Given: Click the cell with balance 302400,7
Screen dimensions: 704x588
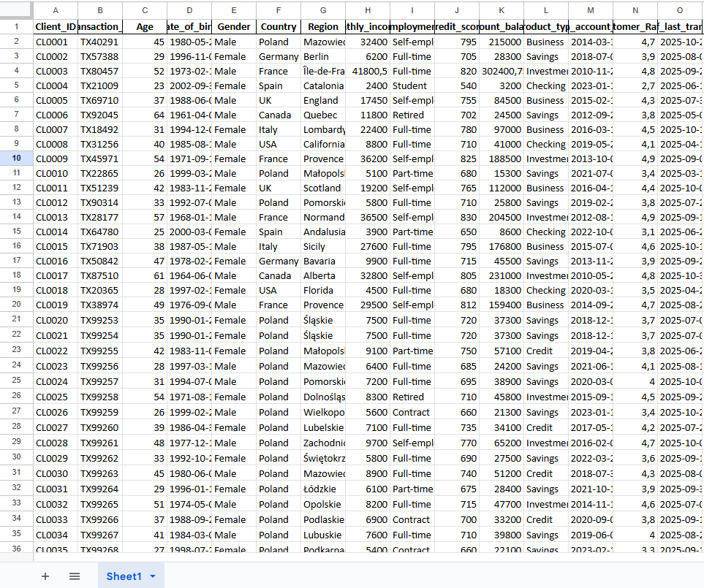Looking at the screenshot, I should point(501,71).
